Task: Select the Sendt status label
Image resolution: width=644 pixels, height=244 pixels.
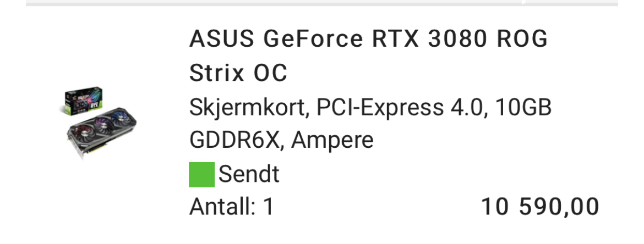Action: pos(249,174)
